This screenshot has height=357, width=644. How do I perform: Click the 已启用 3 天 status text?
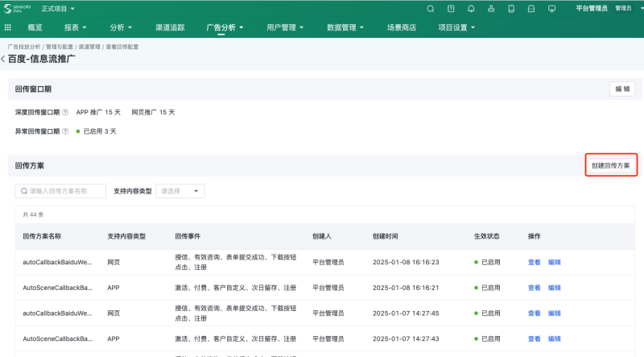pyautogui.click(x=100, y=131)
